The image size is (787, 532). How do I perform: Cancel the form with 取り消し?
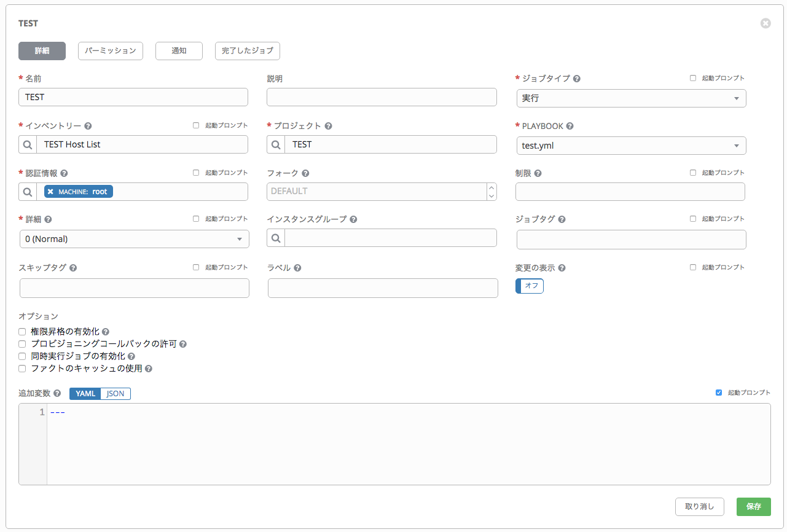click(x=699, y=507)
